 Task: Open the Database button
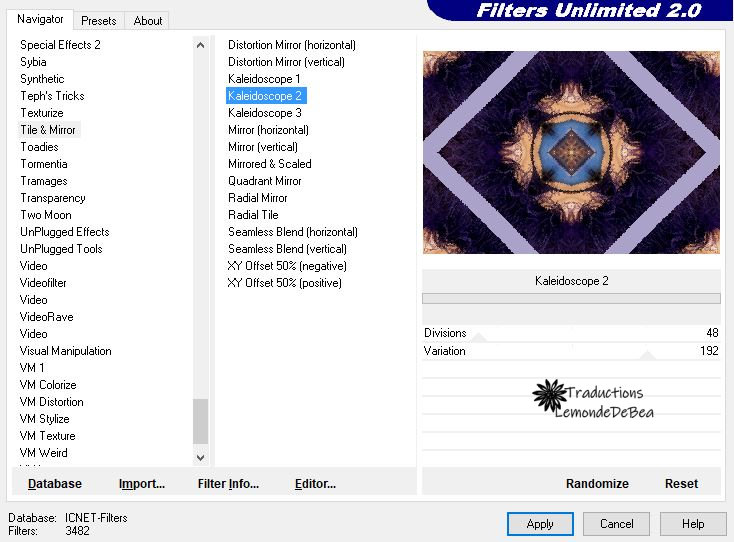click(x=55, y=483)
